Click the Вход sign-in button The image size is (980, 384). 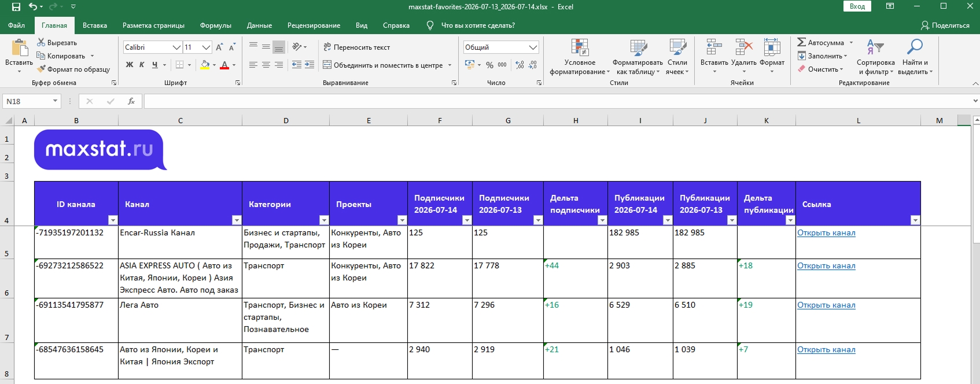(x=857, y=6)
